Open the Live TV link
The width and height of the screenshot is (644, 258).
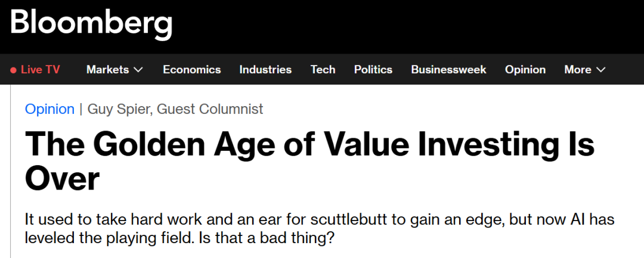coord(40,70)
